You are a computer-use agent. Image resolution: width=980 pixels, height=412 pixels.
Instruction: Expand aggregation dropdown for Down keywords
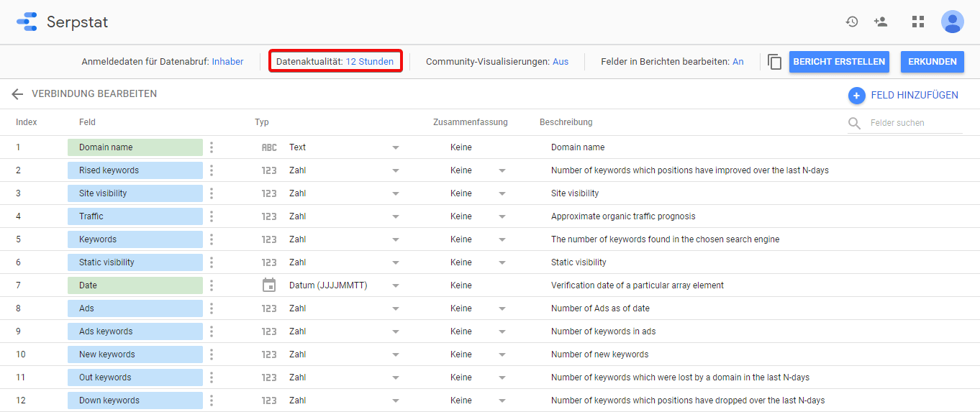502,400
